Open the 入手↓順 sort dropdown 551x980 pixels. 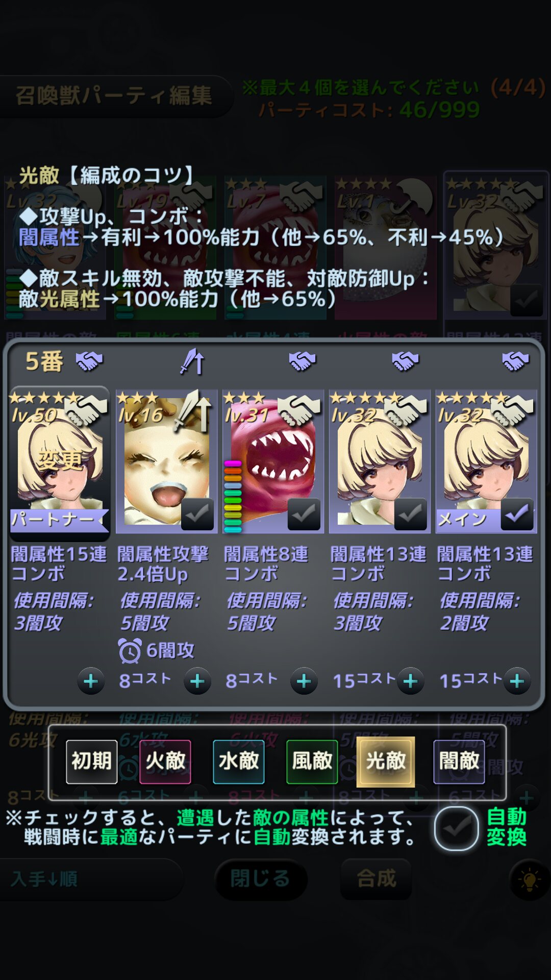91,879
